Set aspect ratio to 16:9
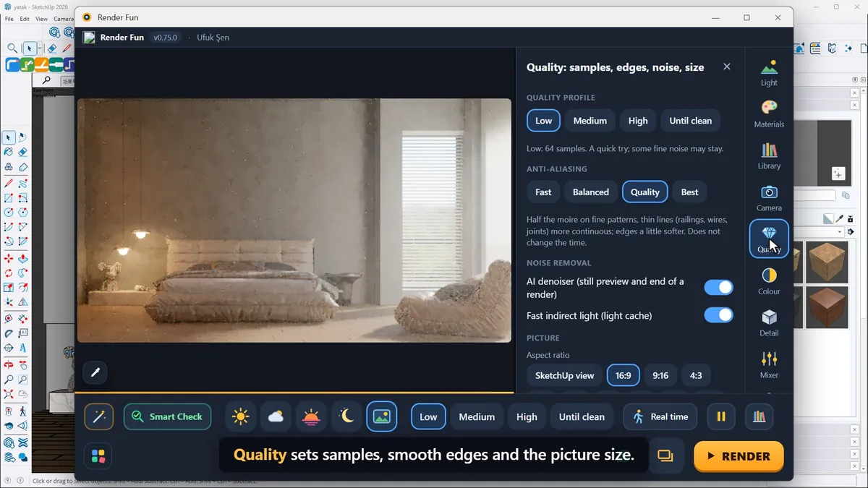Viewport: 868px width, 488px height. [623, 376]
